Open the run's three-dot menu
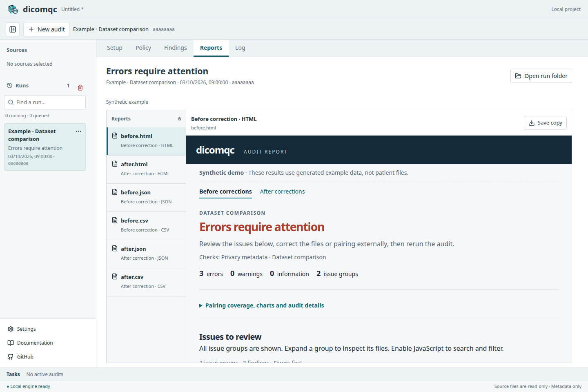 pos(78,131)
